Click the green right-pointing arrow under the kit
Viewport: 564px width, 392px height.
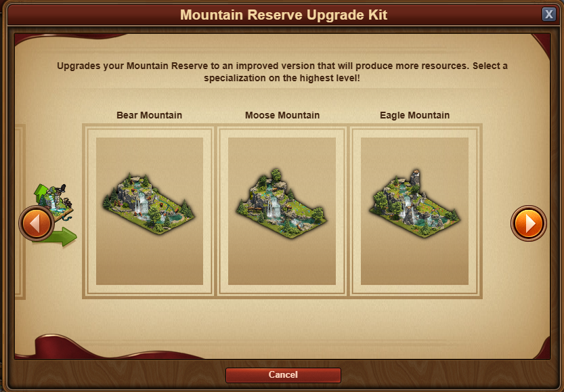click(x=58, y=237)
